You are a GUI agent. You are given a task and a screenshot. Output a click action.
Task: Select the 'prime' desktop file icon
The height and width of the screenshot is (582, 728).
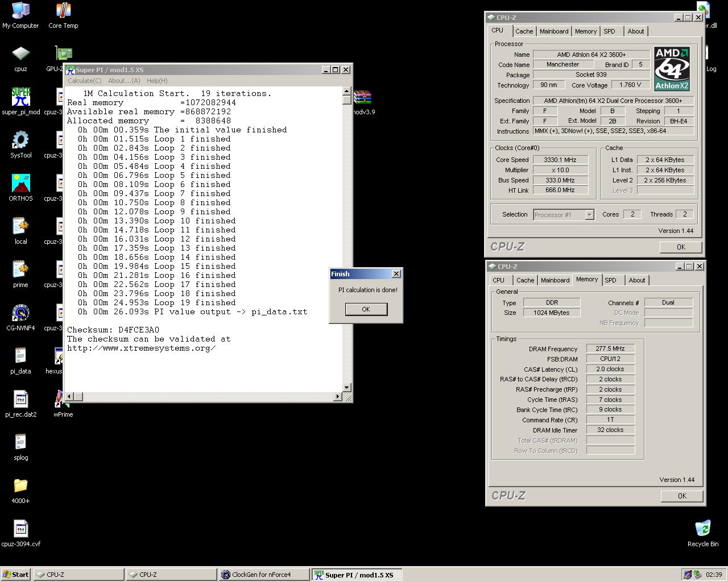[x=20, y=275]
